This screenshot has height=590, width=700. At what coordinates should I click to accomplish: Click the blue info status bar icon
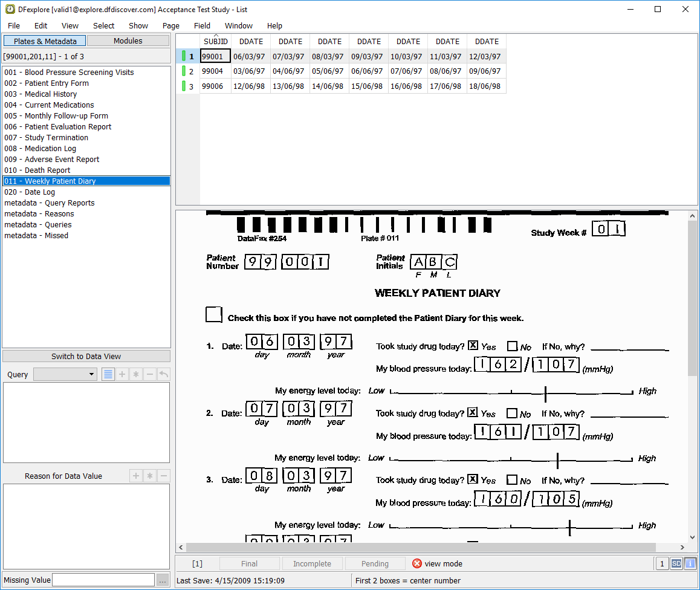[x=690, y=563]
